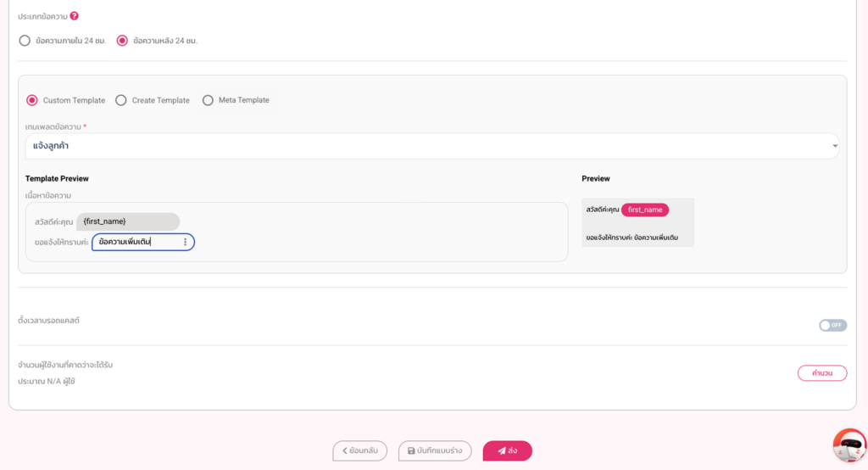Click the คำนวน calculate button
This screenshot has height=470, width=868.
[x=821, y=373]
